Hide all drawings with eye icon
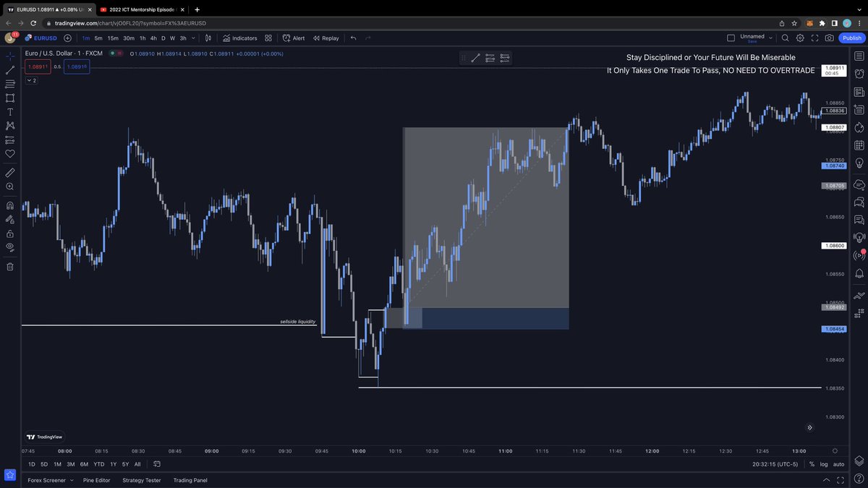 coord(10,247)
